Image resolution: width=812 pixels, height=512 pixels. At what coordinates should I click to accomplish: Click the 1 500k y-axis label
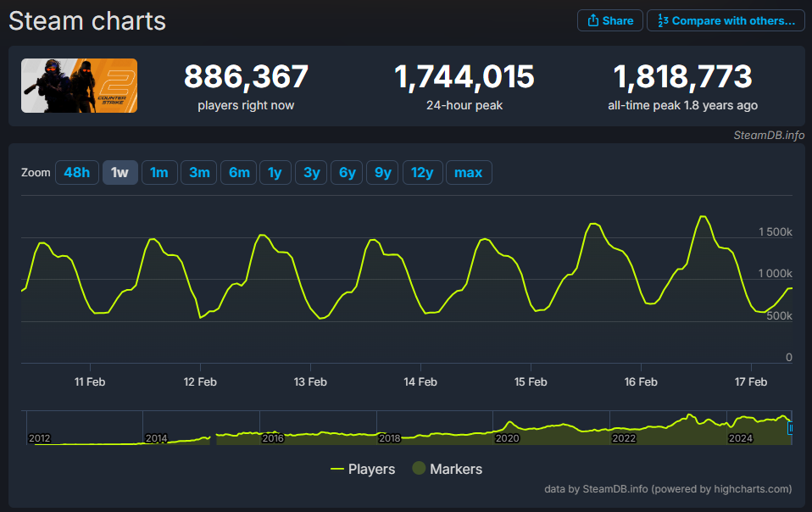[x=776, y=232]
